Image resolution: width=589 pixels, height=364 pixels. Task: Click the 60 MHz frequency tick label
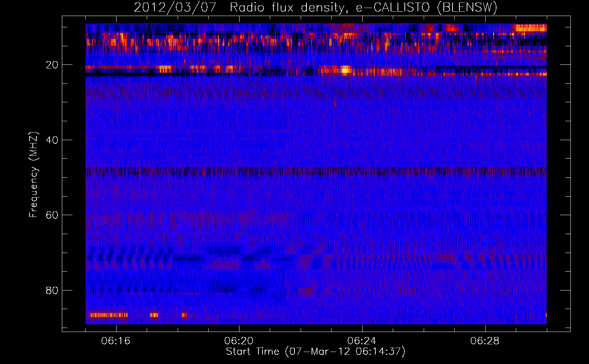click(52, 215)
